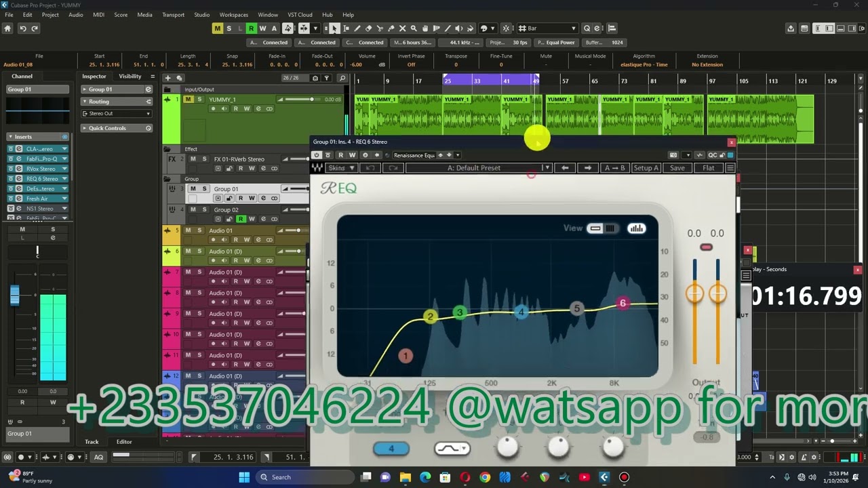The height and width of the screenshot is (488, 868).
Task: Toggle the analyzer view button in REQ
Action: 636,228
